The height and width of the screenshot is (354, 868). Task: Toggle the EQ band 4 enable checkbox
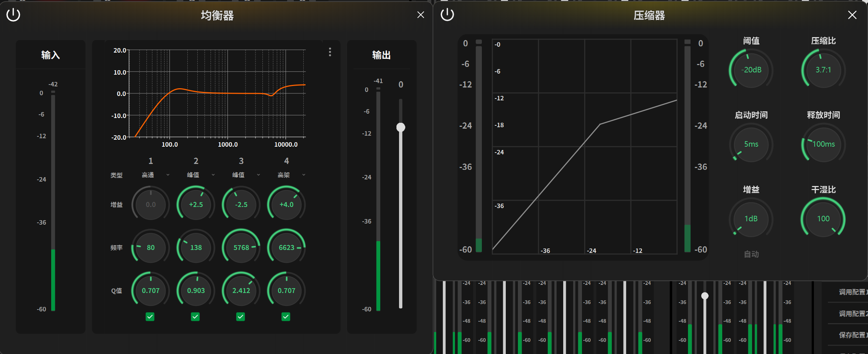286,317
